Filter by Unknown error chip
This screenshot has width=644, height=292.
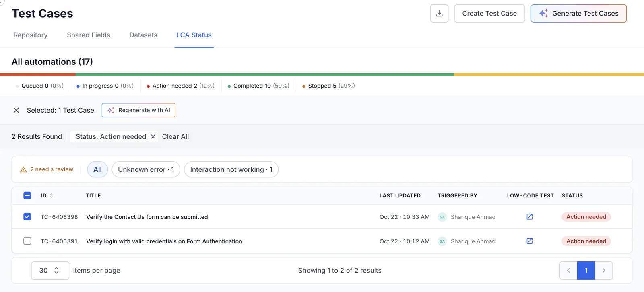(146, 170)
